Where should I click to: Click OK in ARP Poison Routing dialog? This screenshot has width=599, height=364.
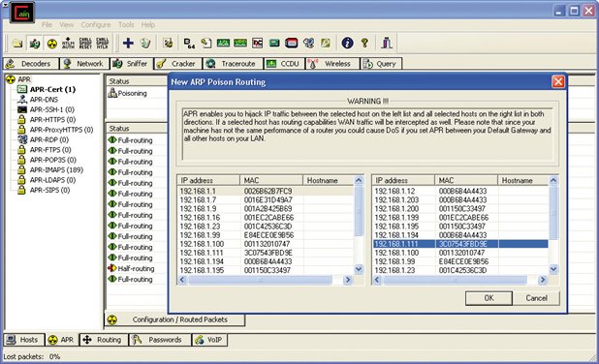[489, 298]
